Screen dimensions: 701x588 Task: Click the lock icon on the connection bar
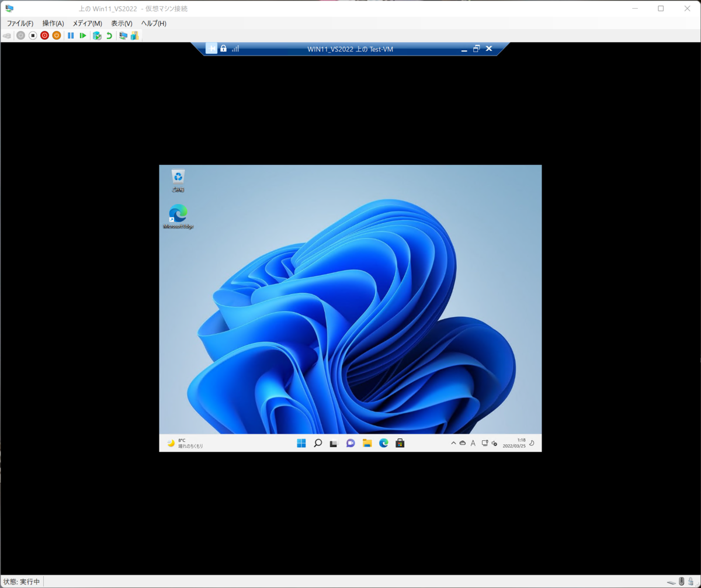click(223, 49)
